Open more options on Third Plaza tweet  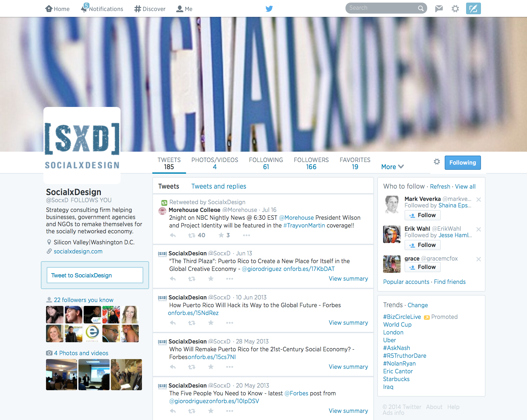(229, 279)
